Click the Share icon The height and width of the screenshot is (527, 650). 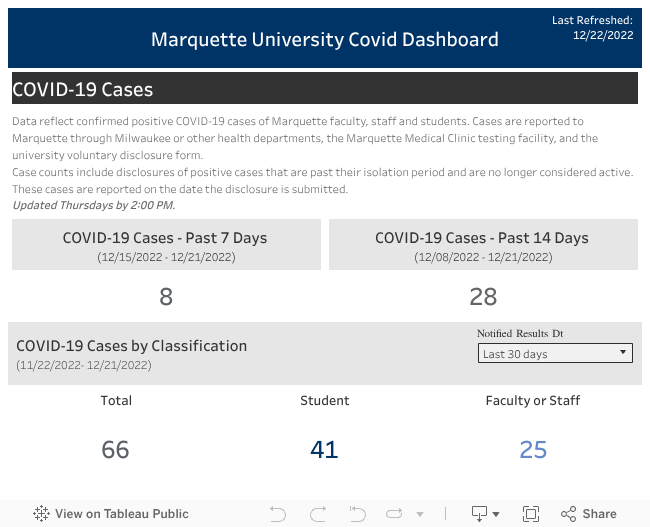(569, 514)
